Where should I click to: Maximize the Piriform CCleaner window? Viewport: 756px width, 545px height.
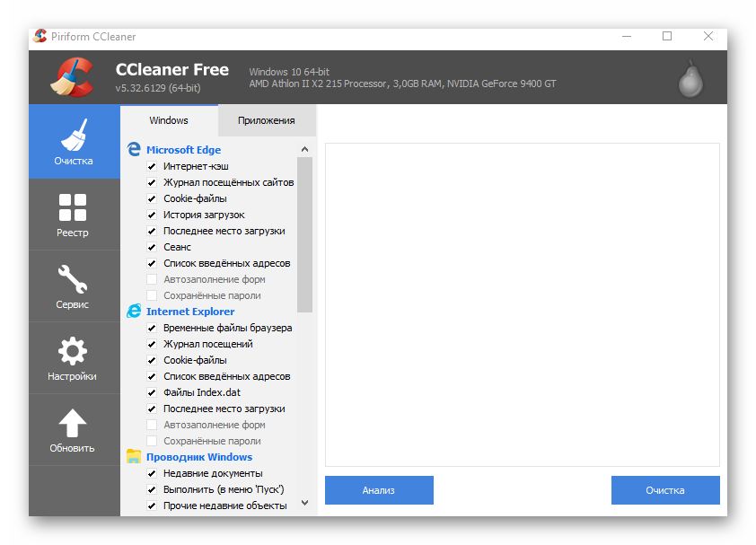tap(667, 36)
